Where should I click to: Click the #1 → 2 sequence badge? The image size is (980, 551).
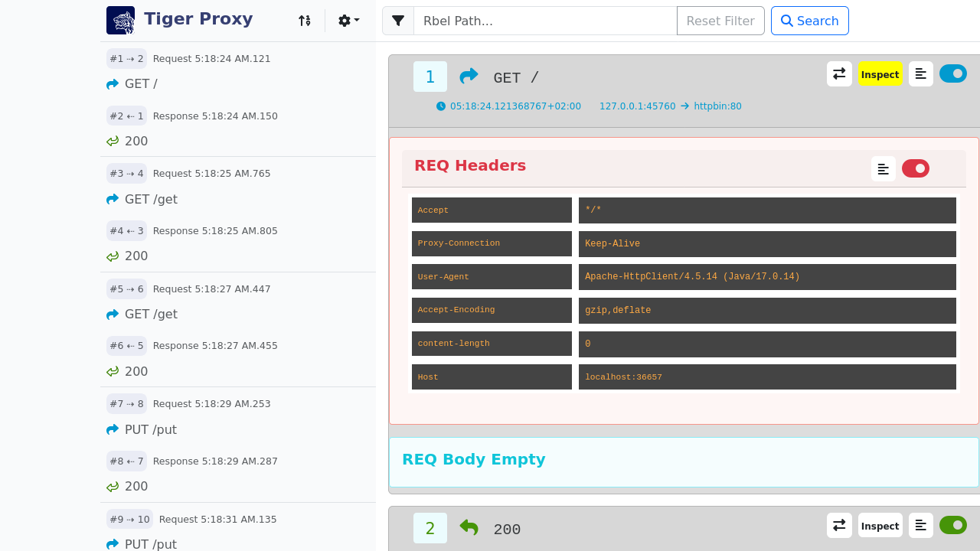126,59
